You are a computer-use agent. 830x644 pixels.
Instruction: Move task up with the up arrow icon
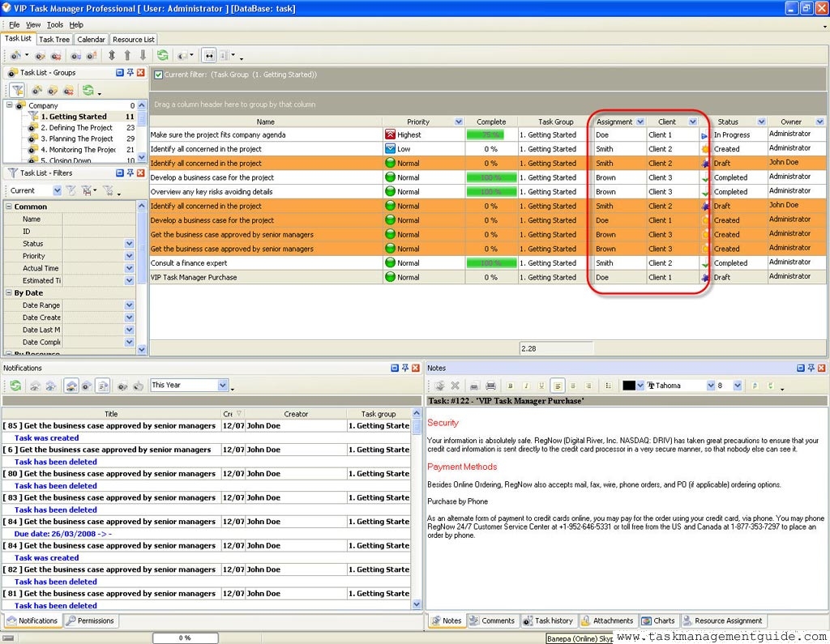click(x=127, y=55)
